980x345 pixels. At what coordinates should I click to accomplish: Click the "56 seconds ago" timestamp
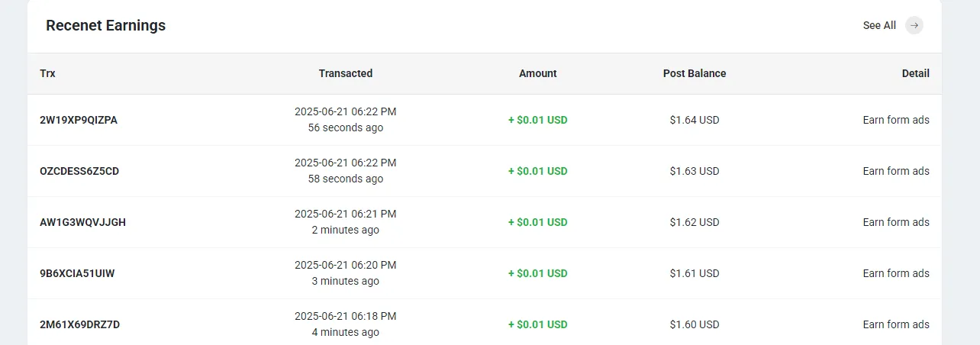[x=346, y=128]
